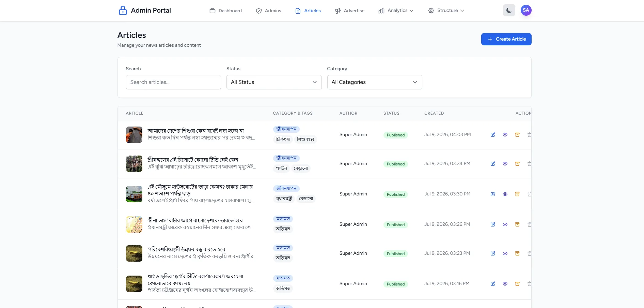The width and height of the screenshot is (644, 308).
Task: Click the thumbnail of the 04:03 PM article
Action: coord(134,135)
